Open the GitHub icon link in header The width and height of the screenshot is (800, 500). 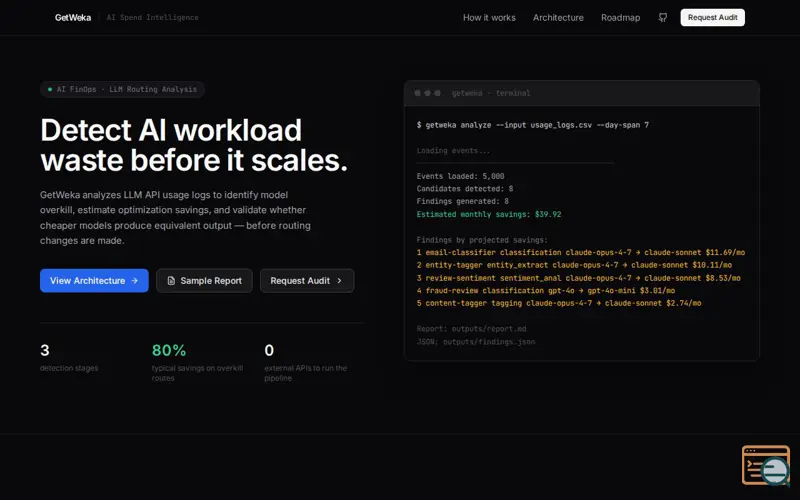[x=663, y=17]
